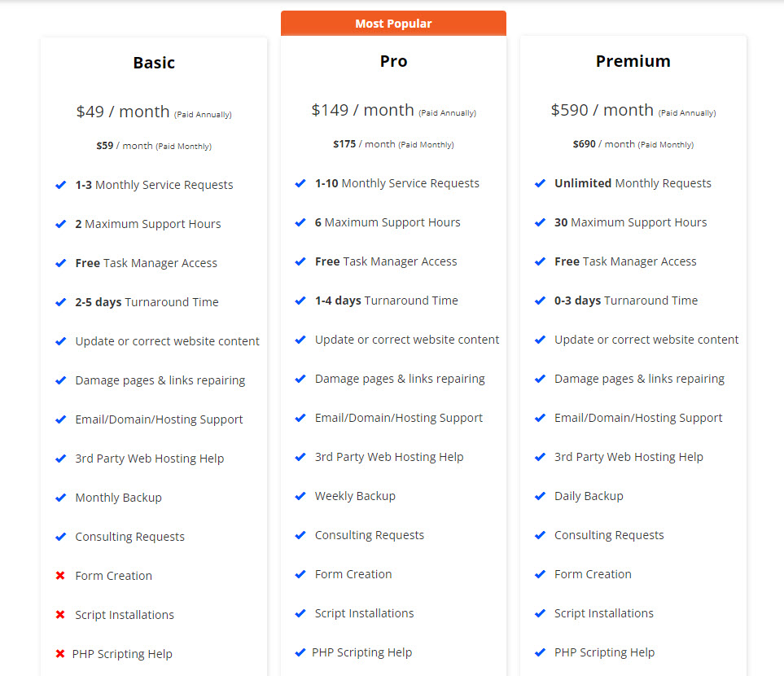Image resolution: width=784 pixels, height=676 pixels.
Task: Select the Premium plan heading
Action: tap(633, 61)
